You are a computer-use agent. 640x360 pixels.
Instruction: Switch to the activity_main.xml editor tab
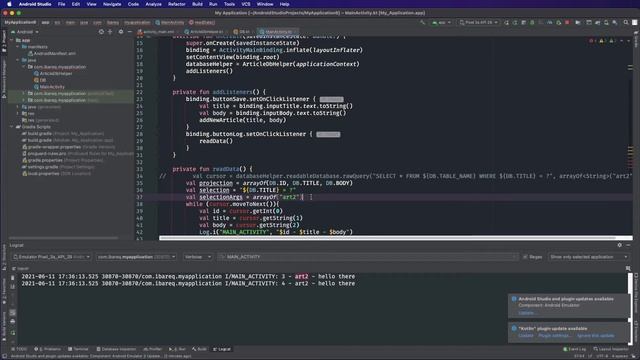pos(157,32)
